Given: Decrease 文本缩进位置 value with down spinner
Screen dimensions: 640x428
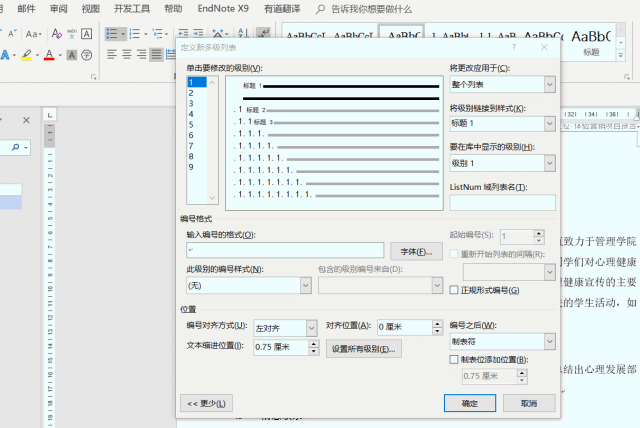Looking at the screenshot, I should tap(314, 351).
